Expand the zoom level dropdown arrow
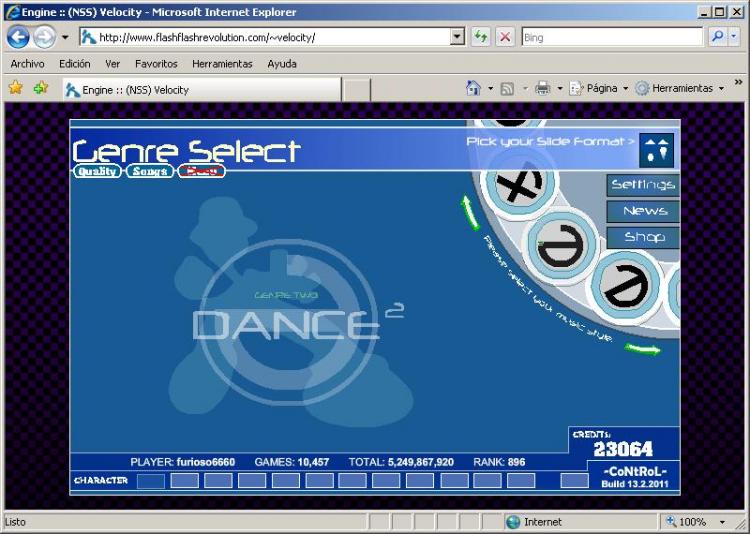 click(x=722, y=522)
